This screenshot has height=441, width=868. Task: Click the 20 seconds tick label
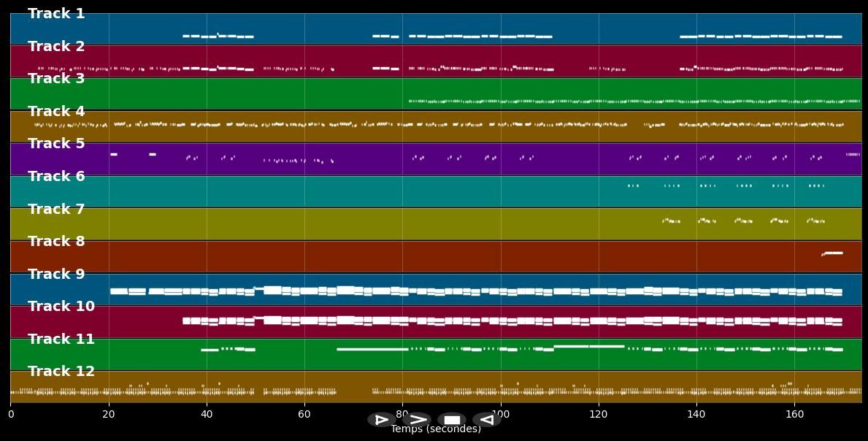click(109, 415)
